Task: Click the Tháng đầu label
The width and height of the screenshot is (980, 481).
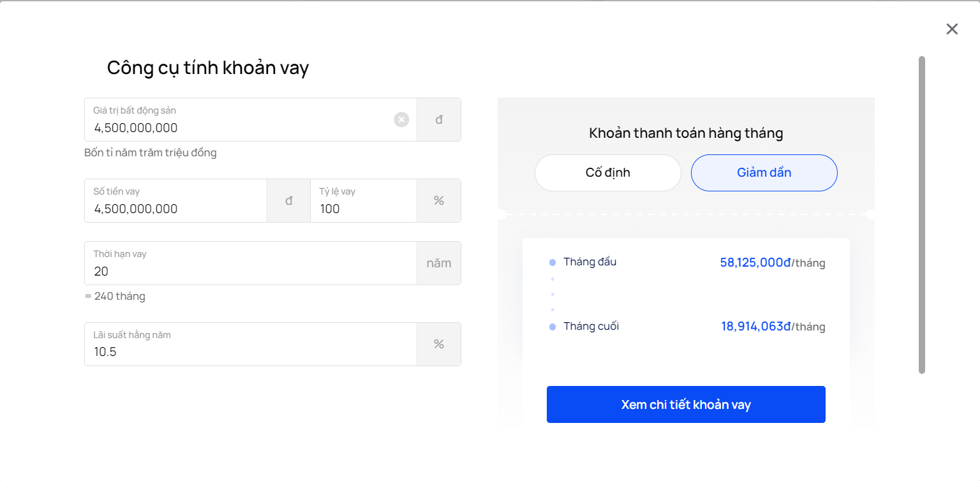Action: tap(590, 262)
